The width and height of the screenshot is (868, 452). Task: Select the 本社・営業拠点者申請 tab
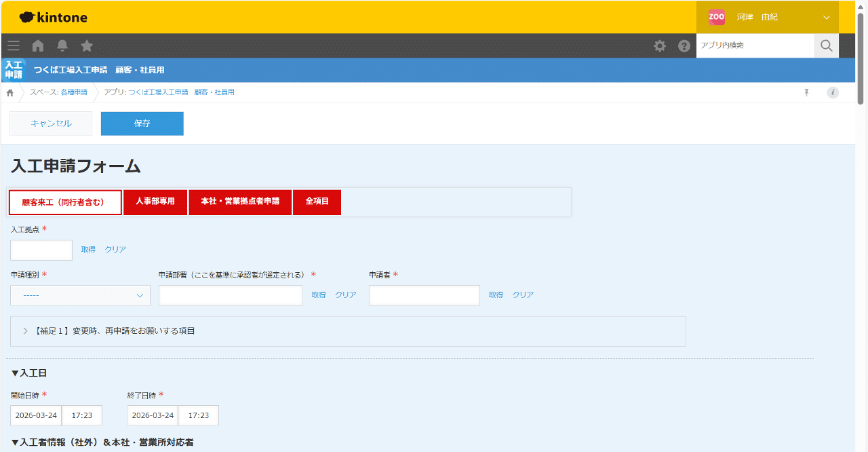[x=240, y=202]
